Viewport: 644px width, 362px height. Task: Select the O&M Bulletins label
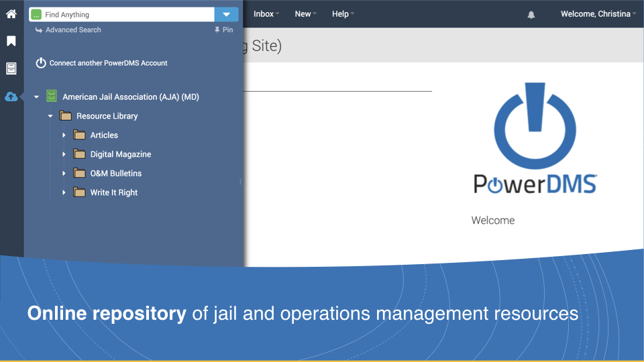[116, 174]
